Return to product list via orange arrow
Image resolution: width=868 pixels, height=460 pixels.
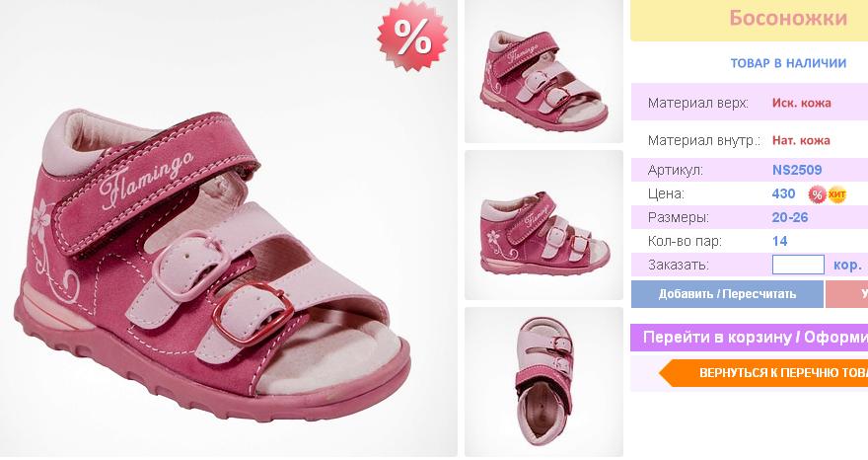click(x=763, y=373)
